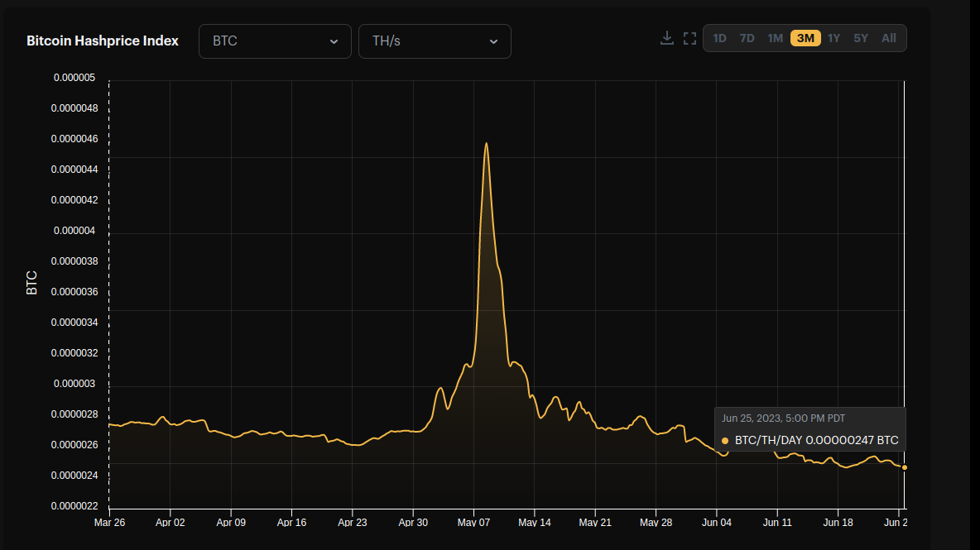This screenshot has width=980, height=550.
Task: Click the 0.0000022 y-axis label
Action: (x=74, y=505)
